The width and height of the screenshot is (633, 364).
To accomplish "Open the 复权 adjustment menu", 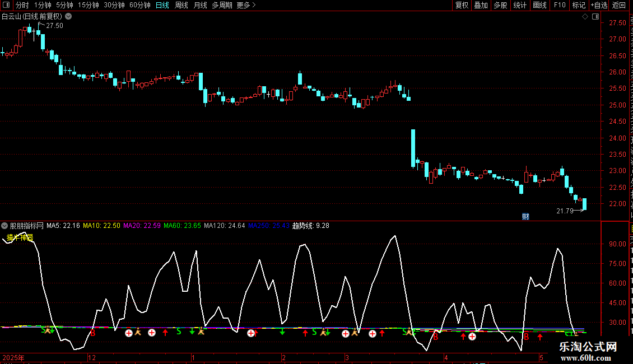I will pos(462,5).
